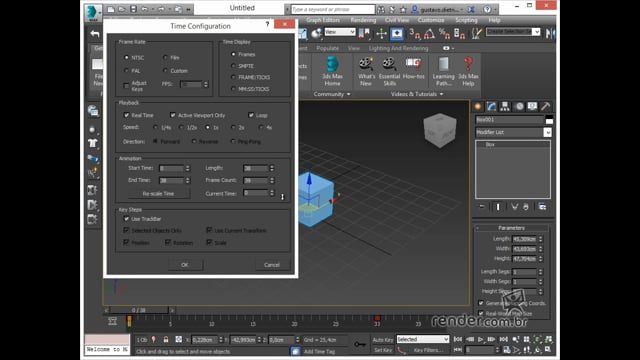Click the Re-scale Time button
Viewport: 640px width, 360px height.
click(x=159, y=193)
